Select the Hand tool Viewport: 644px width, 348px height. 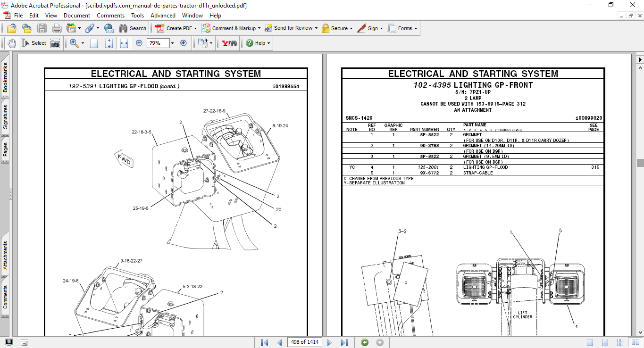[12, 43]
